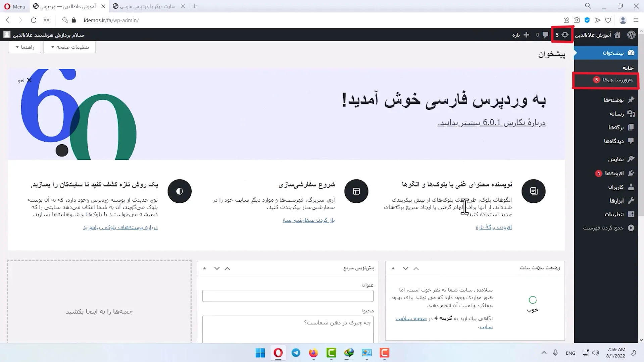The height and width of the screenshot is (362, 644).
Task: Open the پیشخوان dashboard menu
Action: pos(606,53)
